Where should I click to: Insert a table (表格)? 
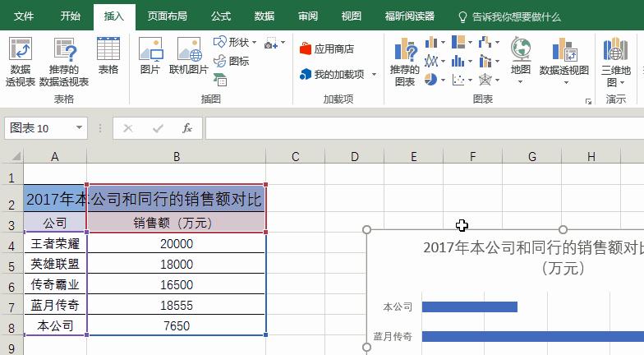(108, 56)
